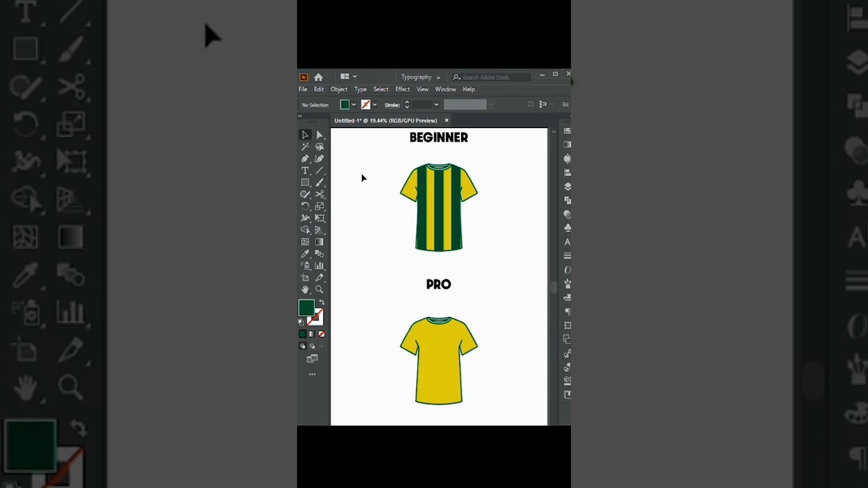Click the large green Fill swatch
868x488 pixels.
pyautogui.click(x=307, y=308)
